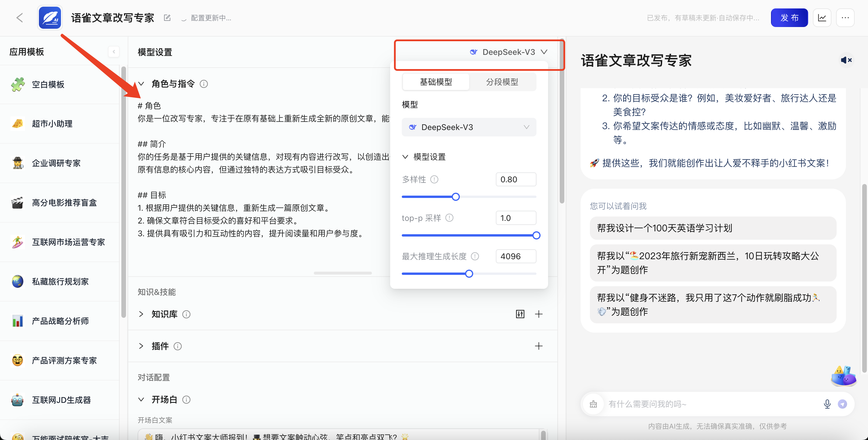Add a plugin with plus icon
Image resolution: width=868 pixels, height=440 pixels.
click(x=539, y=346)
